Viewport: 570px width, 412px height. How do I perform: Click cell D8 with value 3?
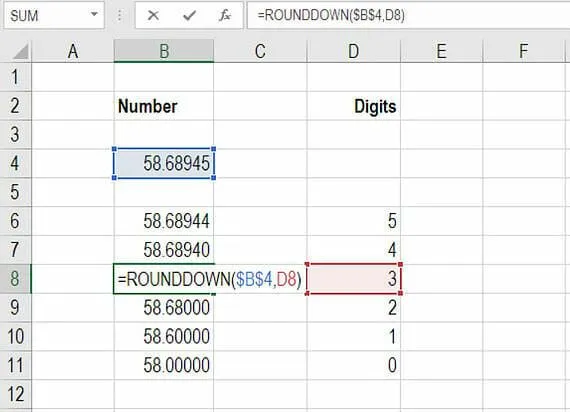(354, 279)
